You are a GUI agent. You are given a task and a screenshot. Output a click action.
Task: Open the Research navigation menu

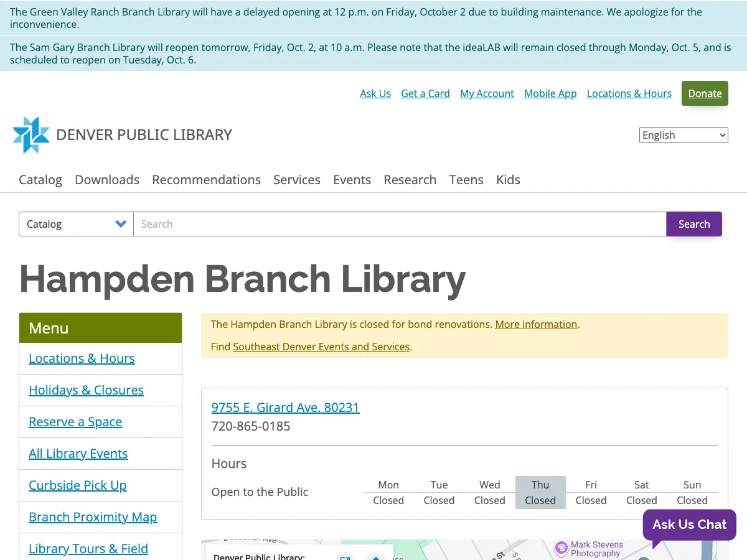pyautogui.click(x=410, y=180)
